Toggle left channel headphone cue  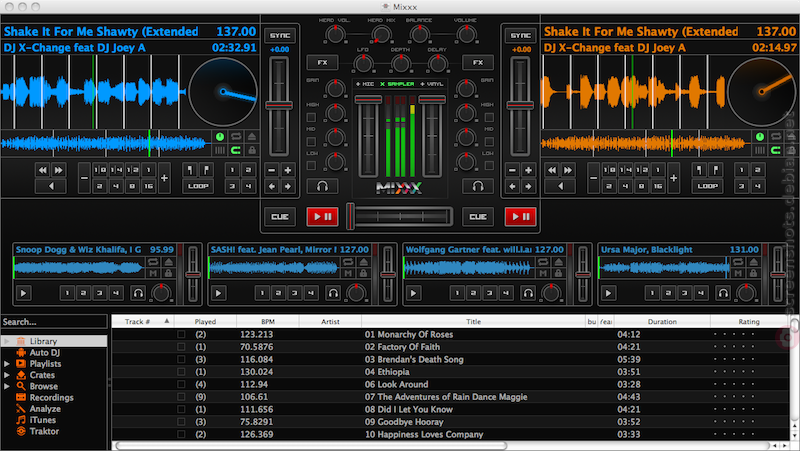pos(322,186)
